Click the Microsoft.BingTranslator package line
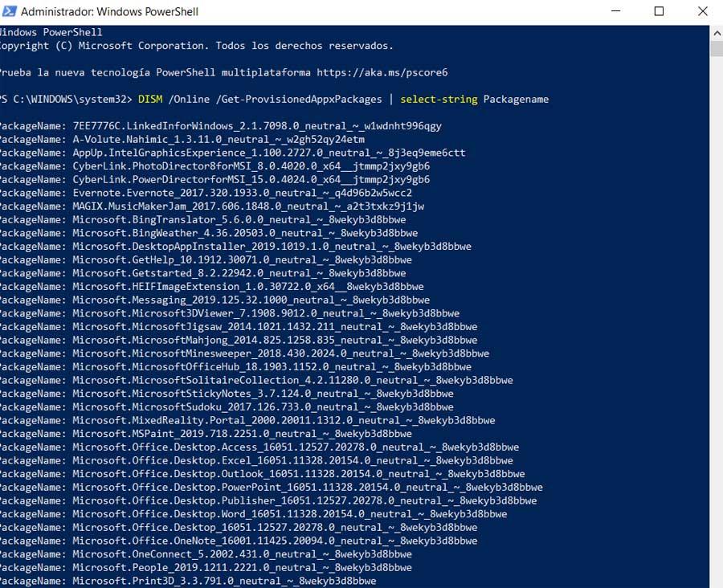The height and width of the screenshot is (588, 723). (x=203, y=219)
